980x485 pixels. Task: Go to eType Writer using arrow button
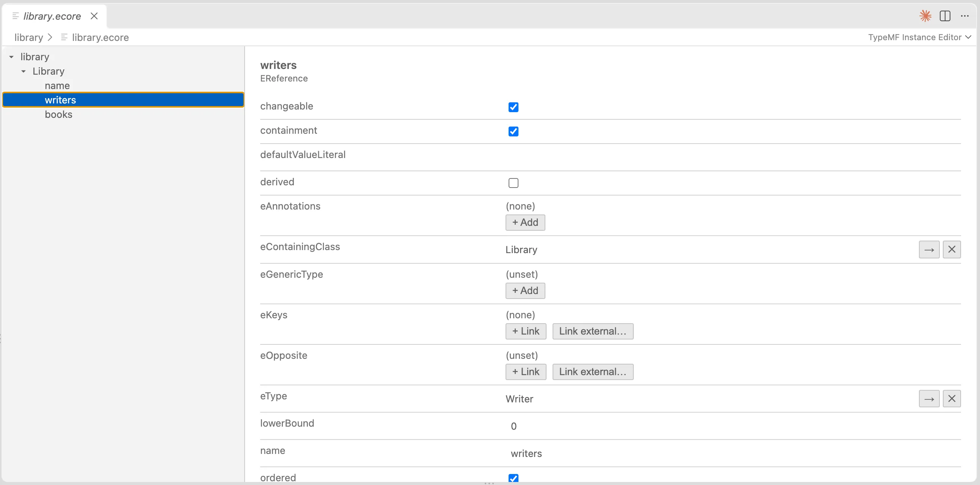pos(929,399)
